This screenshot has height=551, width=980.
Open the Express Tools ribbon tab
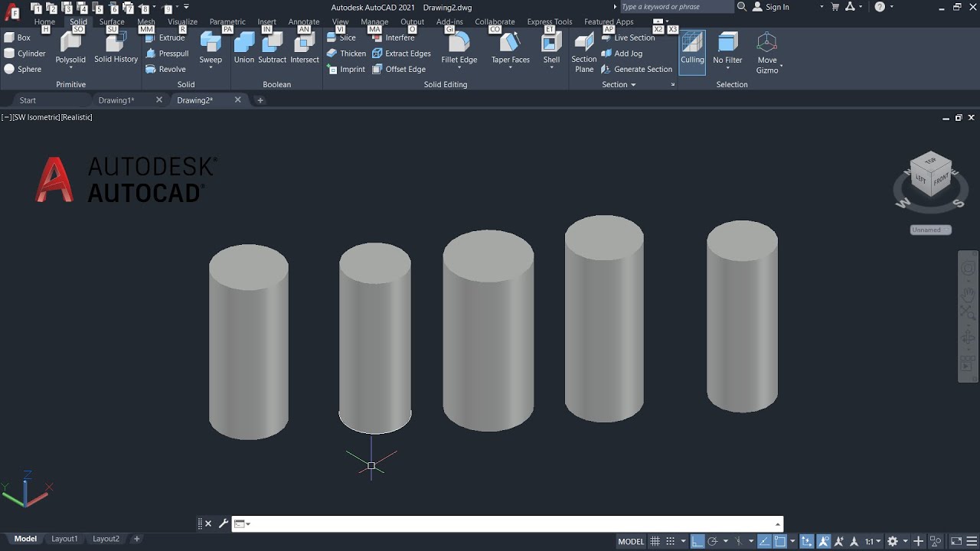(x=550, y=21)
